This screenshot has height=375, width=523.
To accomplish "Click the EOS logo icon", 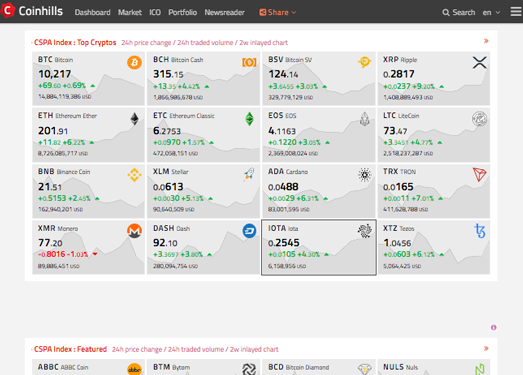I will (365, 119).
